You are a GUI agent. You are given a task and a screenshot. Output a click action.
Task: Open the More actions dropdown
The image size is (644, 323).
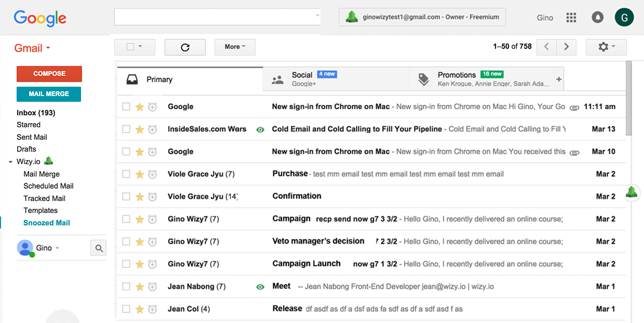click(235, 47)
